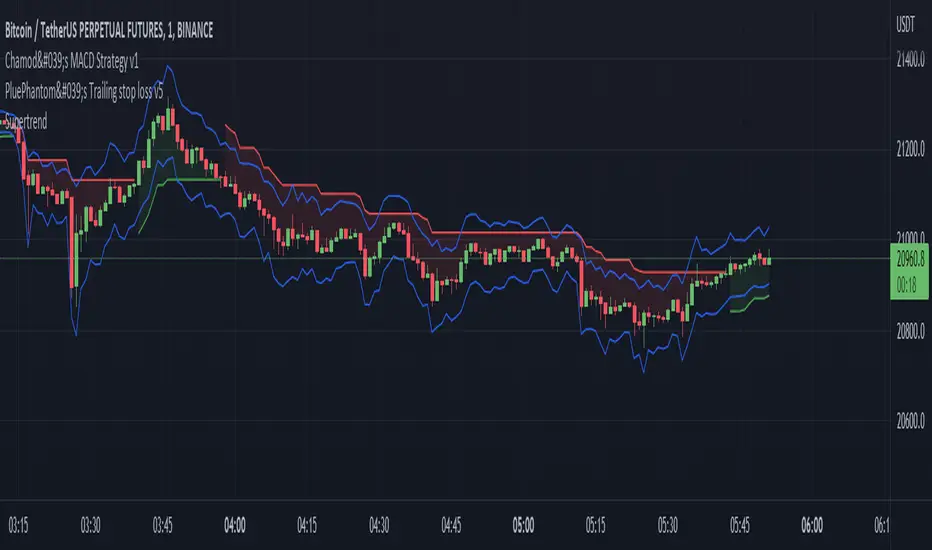Select the Chamod's MACD Strategy v1 label
The width and height of the screenshot is (932, 550).
pos(72,61)
